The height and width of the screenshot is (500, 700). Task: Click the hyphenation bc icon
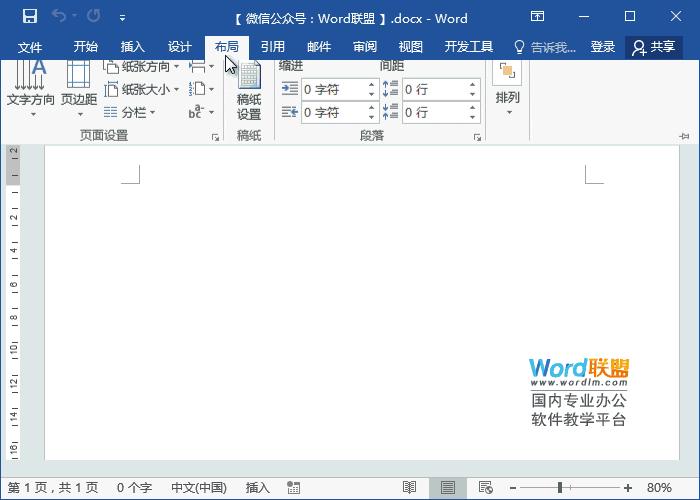click(x=201, y=112)
